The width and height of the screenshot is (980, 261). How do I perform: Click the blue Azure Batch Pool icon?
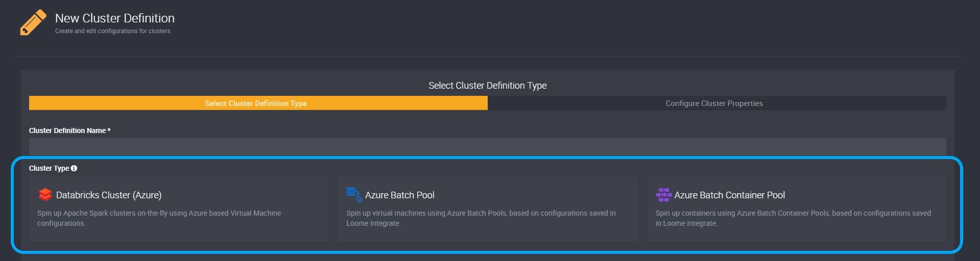coord(354,195)
